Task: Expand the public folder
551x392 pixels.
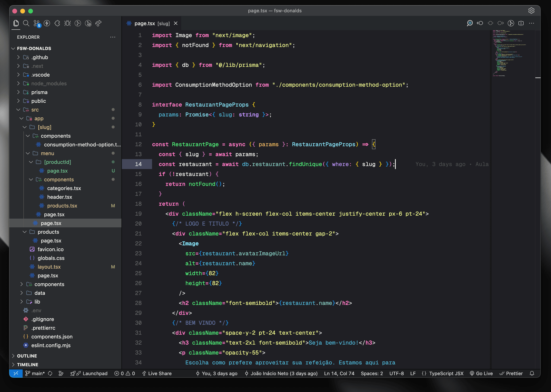Action: (x=39, y=101)
